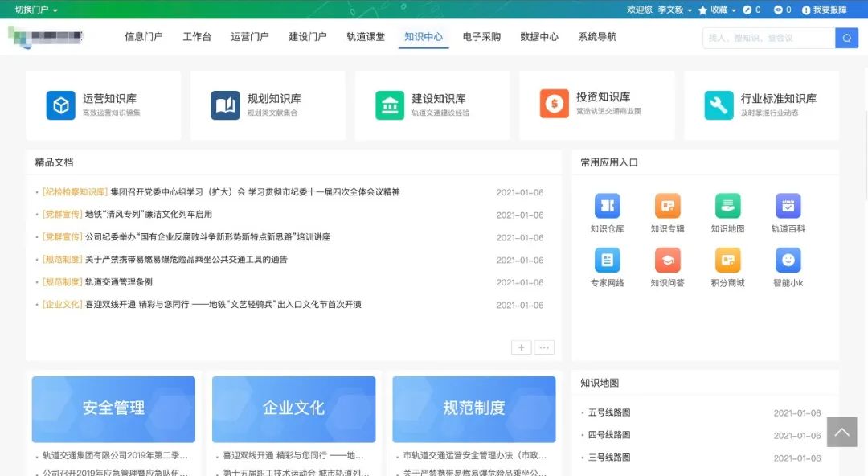868x476 pixels.
Task: Switch to 运营门户 tab
Action: click(x=250, y=36)
